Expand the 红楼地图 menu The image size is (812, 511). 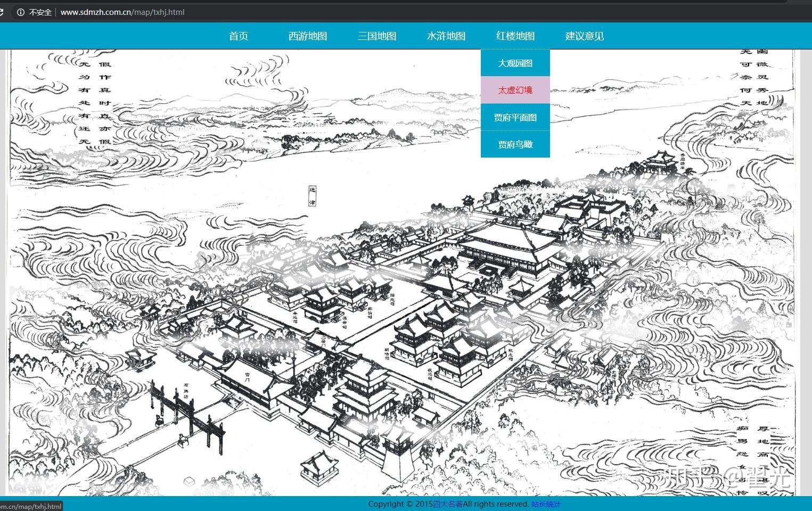coord(515,36)
